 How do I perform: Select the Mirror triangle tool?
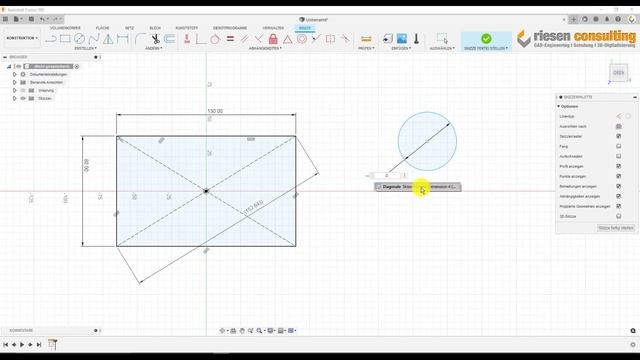pyautogui.click(x=108, y=39)
